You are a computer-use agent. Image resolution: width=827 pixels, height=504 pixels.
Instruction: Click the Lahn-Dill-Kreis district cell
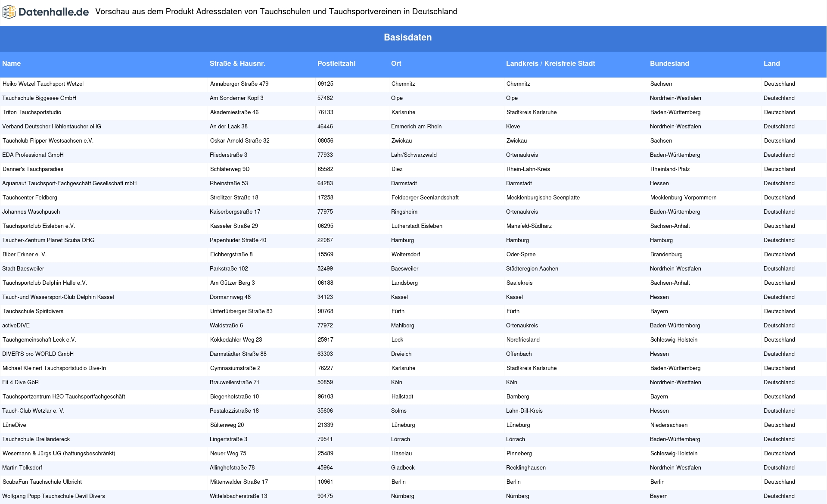pos(524,411)
